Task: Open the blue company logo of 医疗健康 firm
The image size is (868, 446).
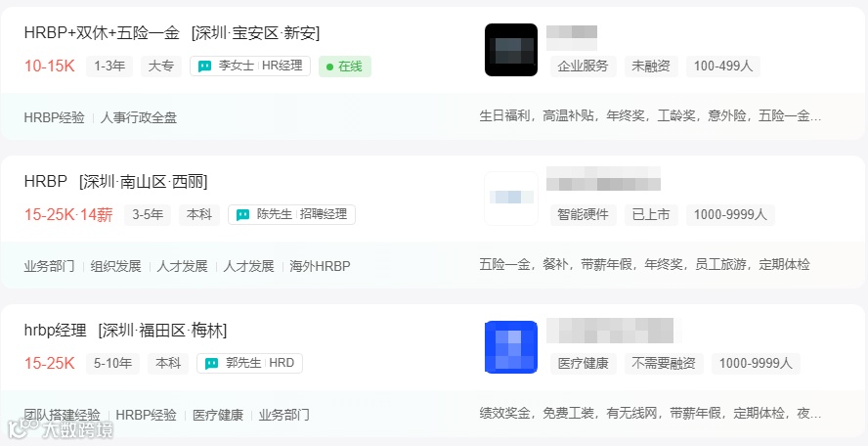Action: (511, 347)
